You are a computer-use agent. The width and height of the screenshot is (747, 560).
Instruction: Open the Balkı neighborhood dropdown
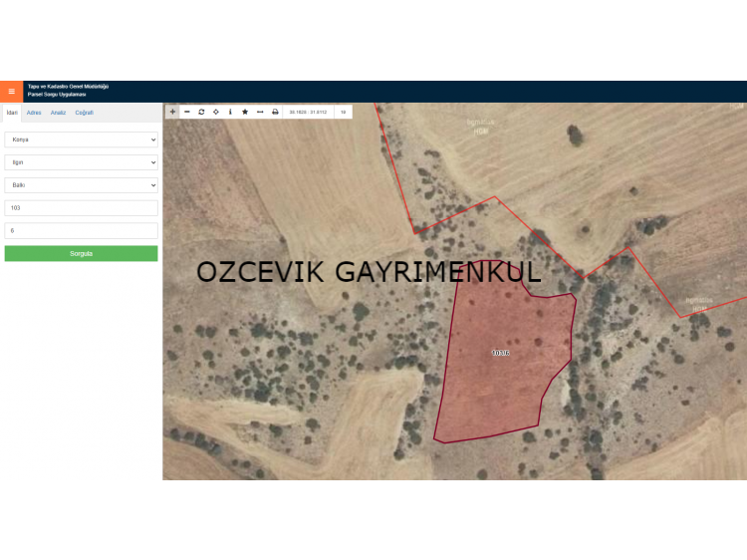[81, 185]
